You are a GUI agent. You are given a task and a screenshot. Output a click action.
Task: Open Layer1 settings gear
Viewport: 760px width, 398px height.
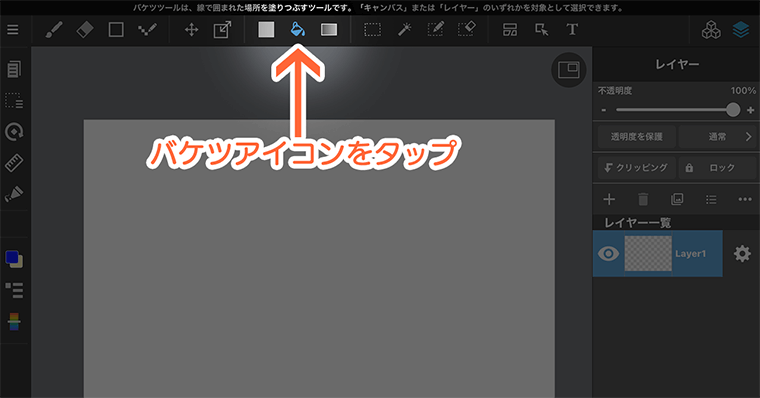point(742,254)
